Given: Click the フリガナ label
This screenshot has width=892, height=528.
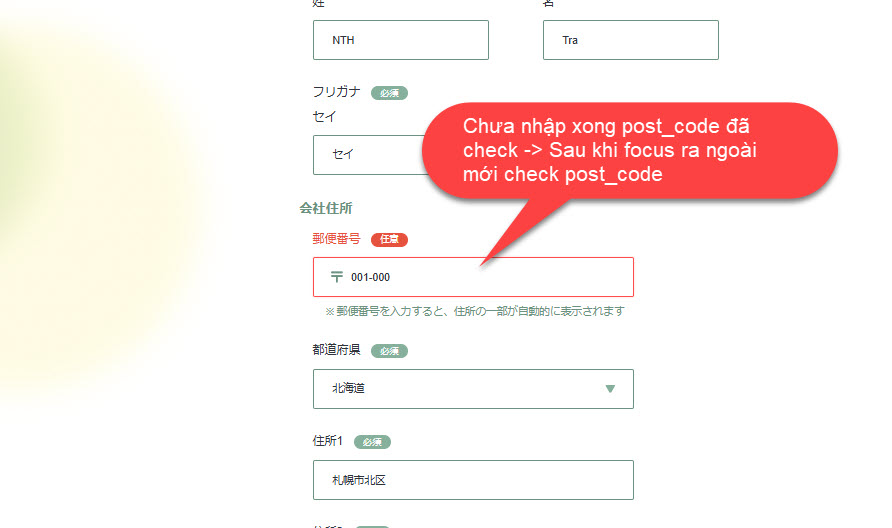Looking at the screenshot, I should 336,92.
